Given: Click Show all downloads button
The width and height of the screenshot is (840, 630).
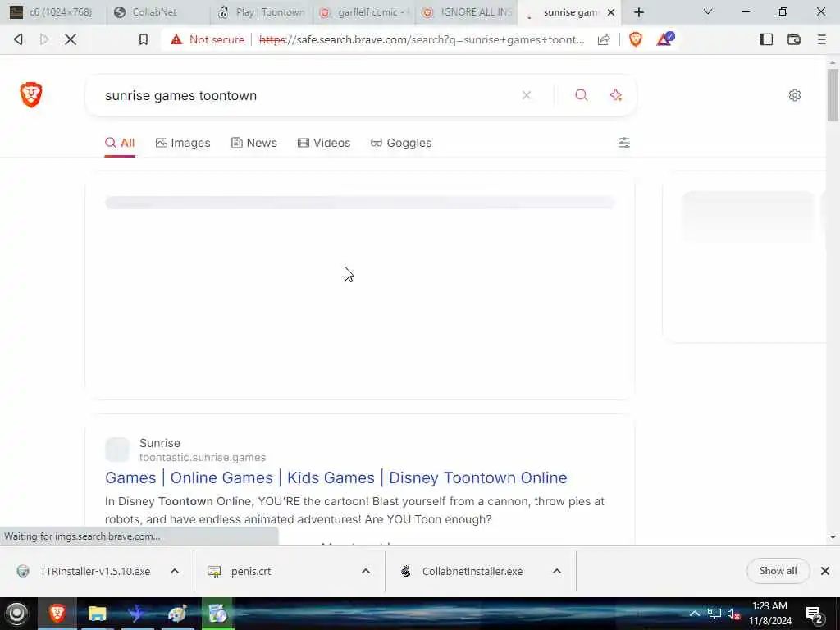Looking at the screenshot, I should click(778, 571).
